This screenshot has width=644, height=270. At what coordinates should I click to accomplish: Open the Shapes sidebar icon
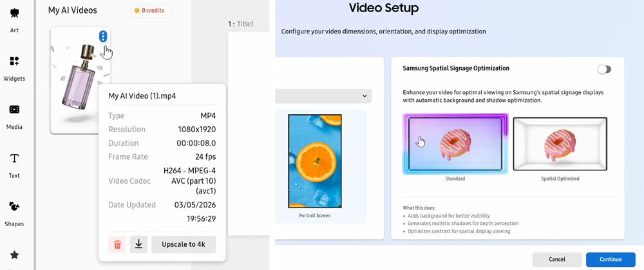(14, 207)
